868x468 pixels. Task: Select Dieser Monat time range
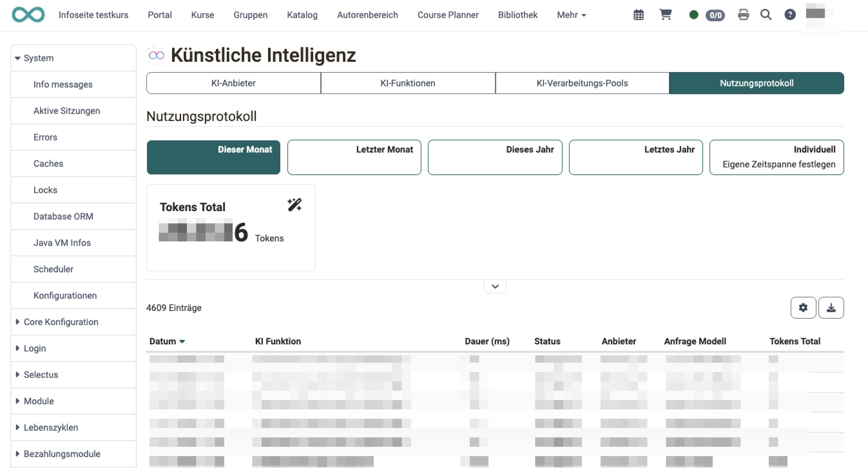click(213, 157)
